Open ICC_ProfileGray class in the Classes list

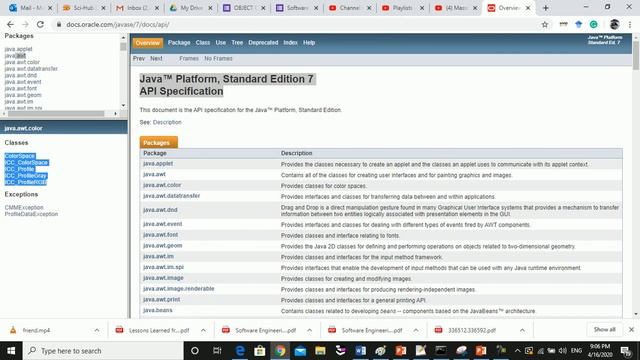pyautogui.click(x=25, y=176)
